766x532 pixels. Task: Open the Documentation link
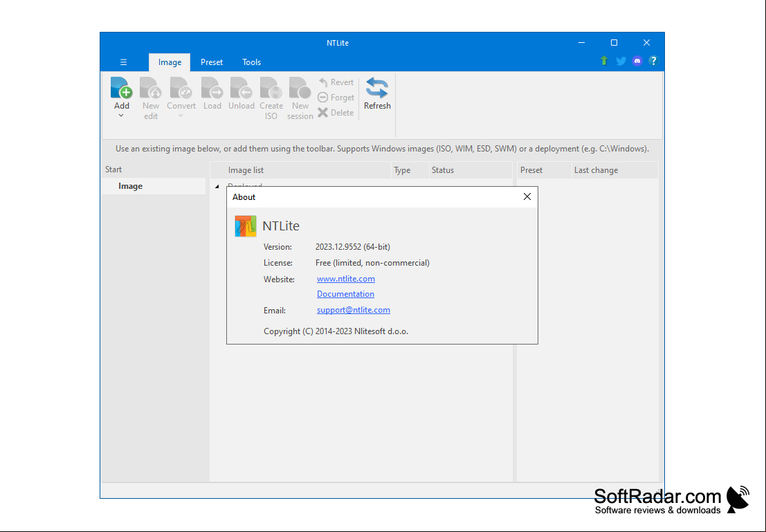coord(345,293)
